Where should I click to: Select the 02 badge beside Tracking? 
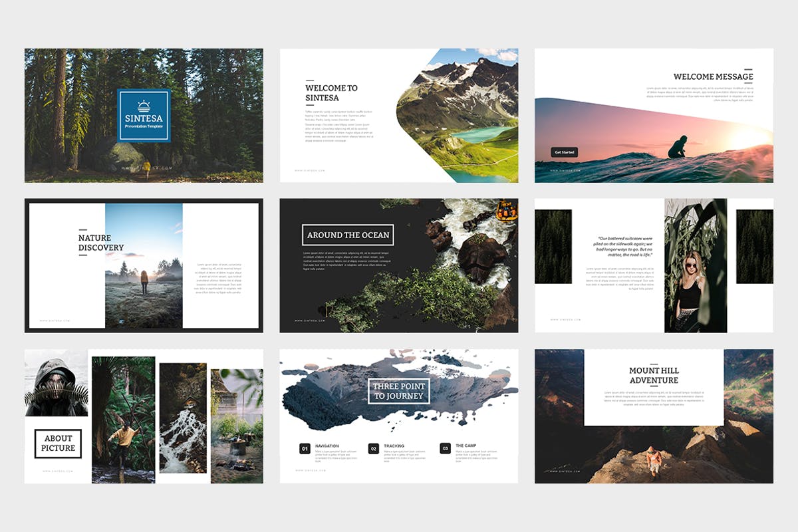click(x=374, y=449)
